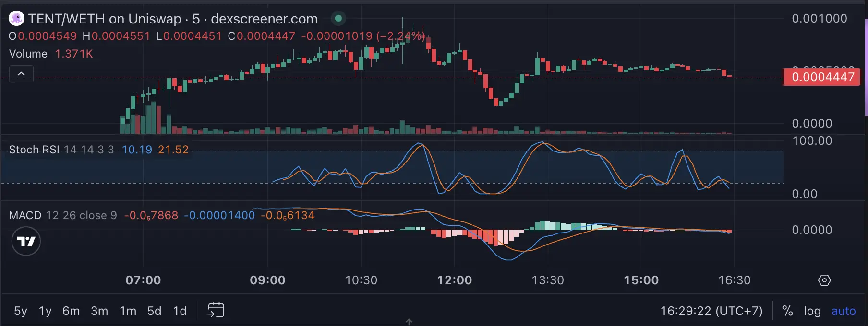Screen dimensions: 868x326
Task: Open timezone menu showing 16:29:22 (UTC+7)
Action: (x=711, y=311)
